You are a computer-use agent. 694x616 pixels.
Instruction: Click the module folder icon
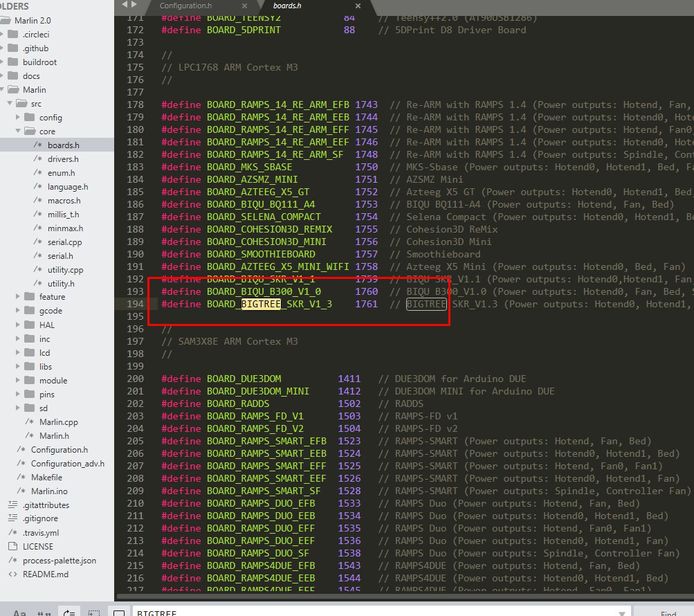[x=30, y=381]
